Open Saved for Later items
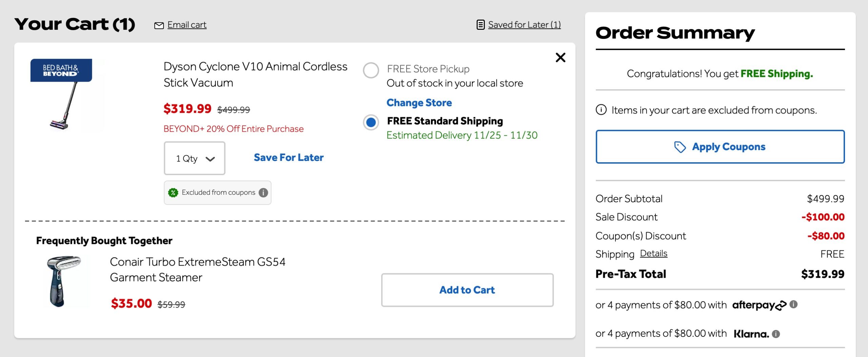 [524, 24]
